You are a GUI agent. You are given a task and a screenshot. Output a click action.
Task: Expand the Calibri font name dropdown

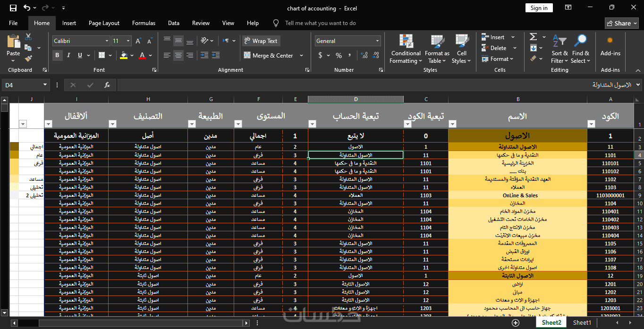107,41
